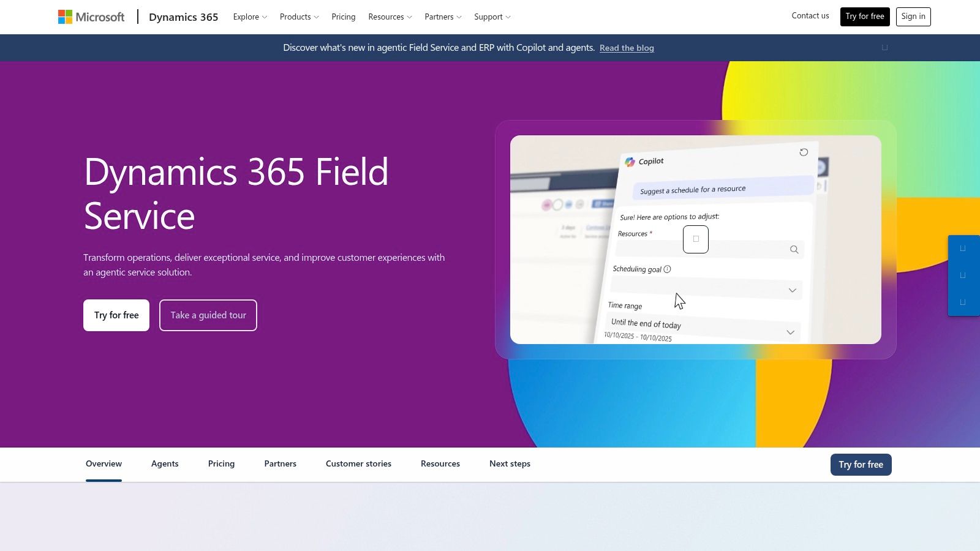Expand the Support dropdown in the header

pos(492,17)
